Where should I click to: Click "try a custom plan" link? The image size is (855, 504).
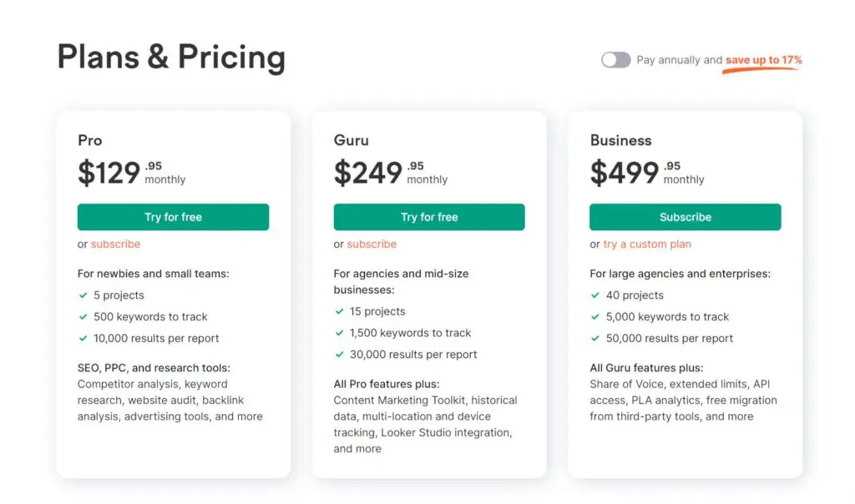point(647,244)
